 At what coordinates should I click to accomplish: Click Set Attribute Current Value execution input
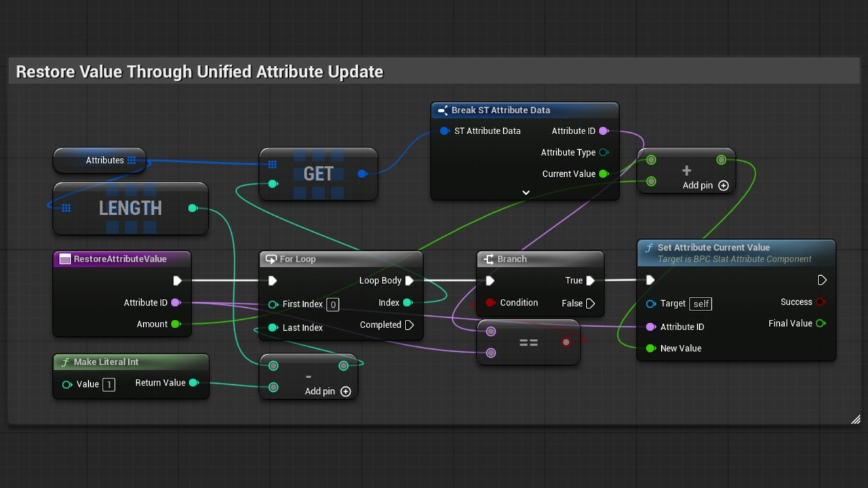(x=650, y=280)
